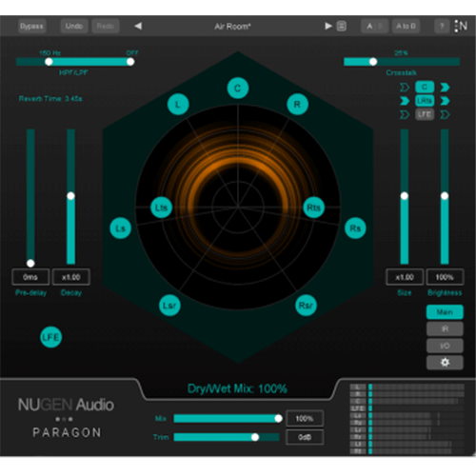This screenshot has width=476, height=476.
Task: Select the round LFE channel node
Action: [x=50, y=337]
